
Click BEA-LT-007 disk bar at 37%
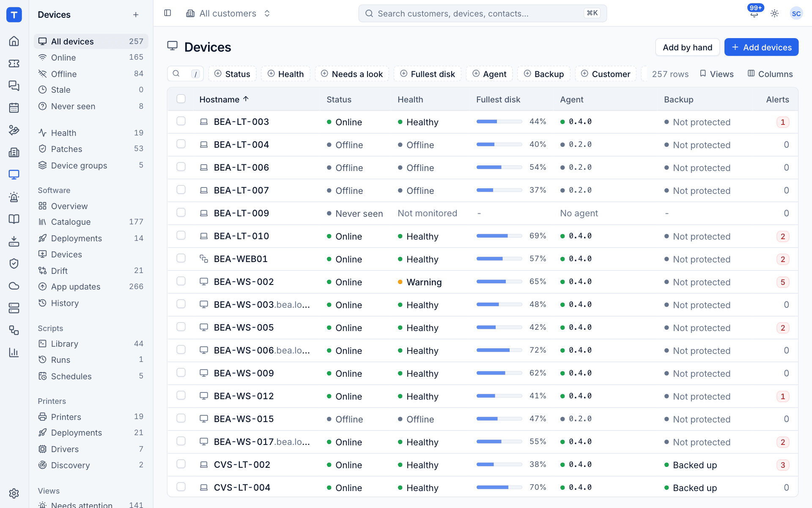[499, 190]
